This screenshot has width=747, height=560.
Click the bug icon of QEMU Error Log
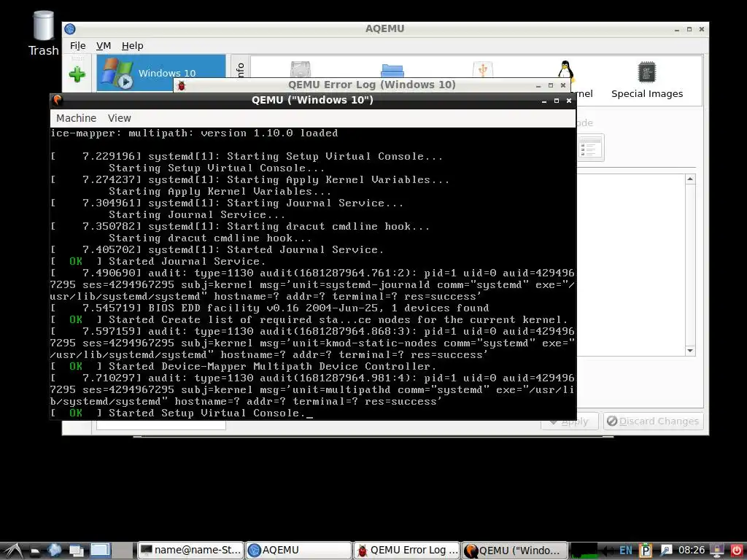(181, 85)
